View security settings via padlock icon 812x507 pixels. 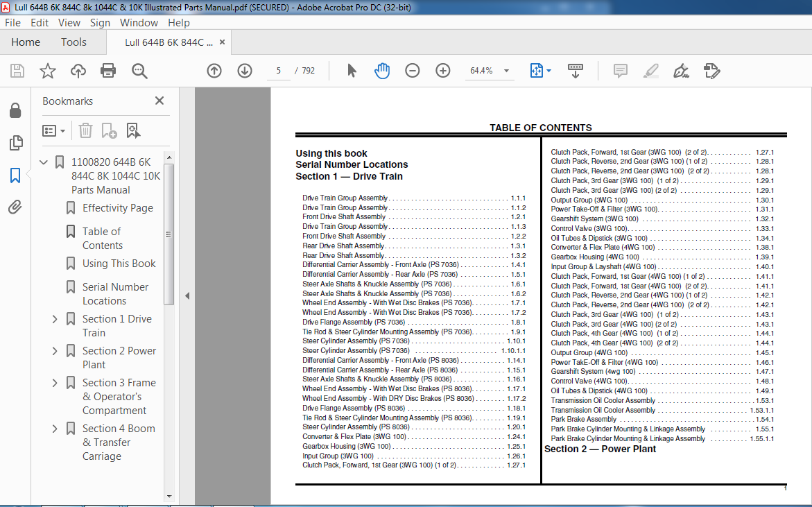(x=15, y=110)
